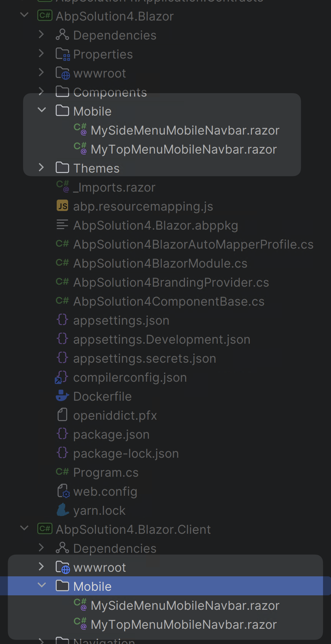Click the _Imports.razor file icon
This screenshot has height=644, width=331.
tap(62, 186)
